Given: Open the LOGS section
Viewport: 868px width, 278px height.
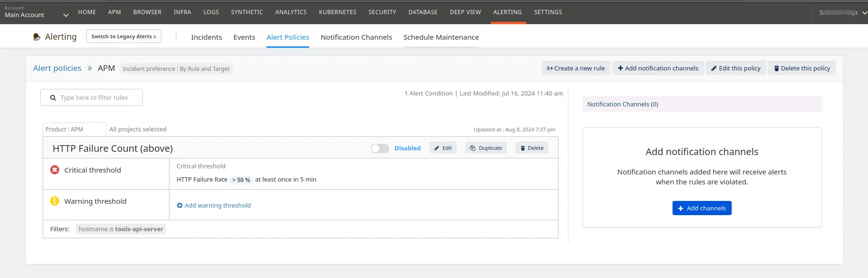Looking at the screenshot, I should pyautogui.click(x=211, y=12).
